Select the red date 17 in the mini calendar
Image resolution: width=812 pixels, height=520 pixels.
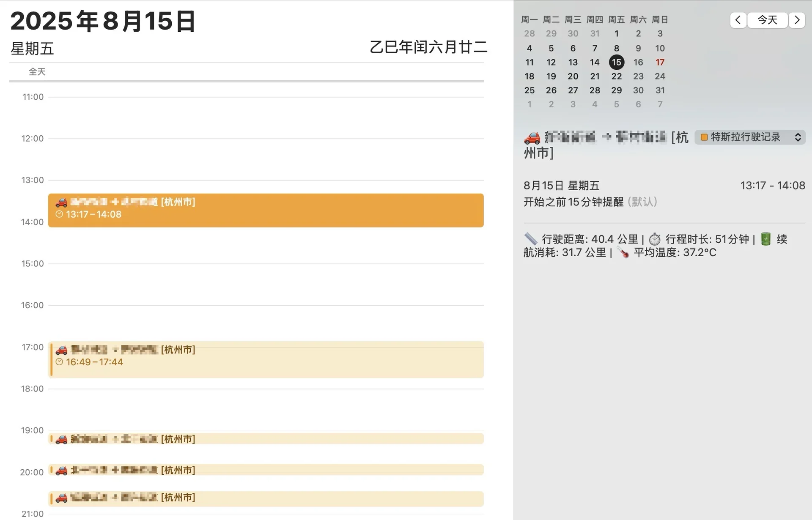pyautogui.click(x=660, y=62)
